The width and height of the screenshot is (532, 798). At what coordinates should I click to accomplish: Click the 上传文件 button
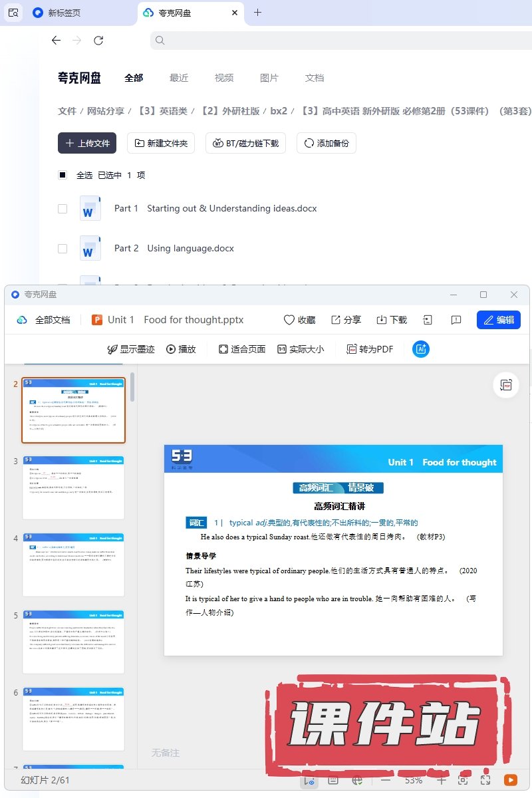(x=87, y=143)
